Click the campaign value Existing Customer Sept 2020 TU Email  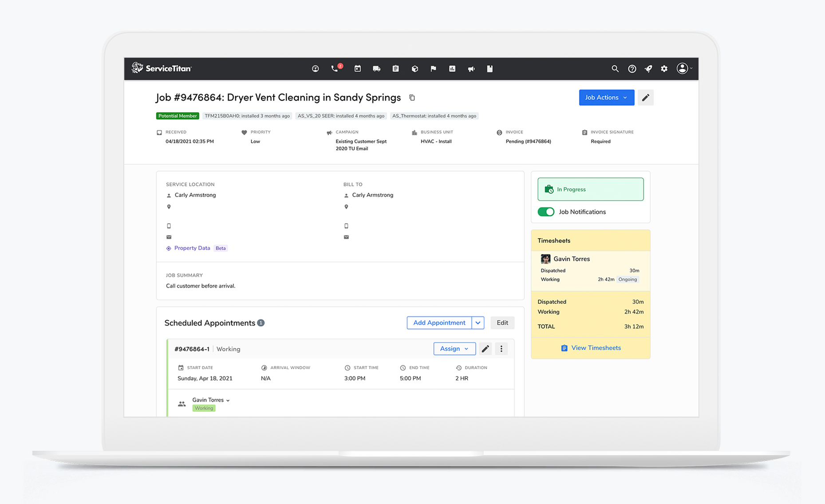361,145
